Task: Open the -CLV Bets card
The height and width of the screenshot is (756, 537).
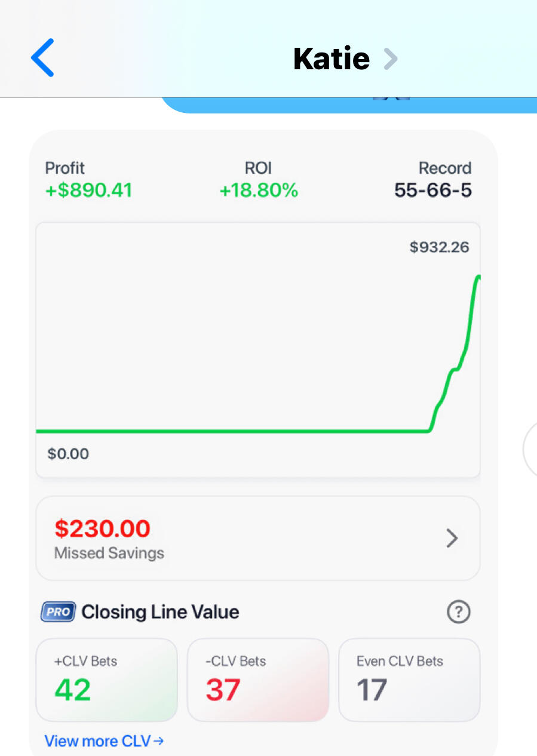Action: click(x=258, y=680)
